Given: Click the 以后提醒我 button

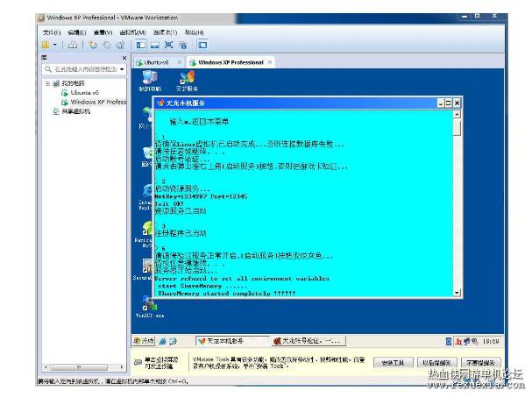Looking at the screenshot, I should pos(437,363).
